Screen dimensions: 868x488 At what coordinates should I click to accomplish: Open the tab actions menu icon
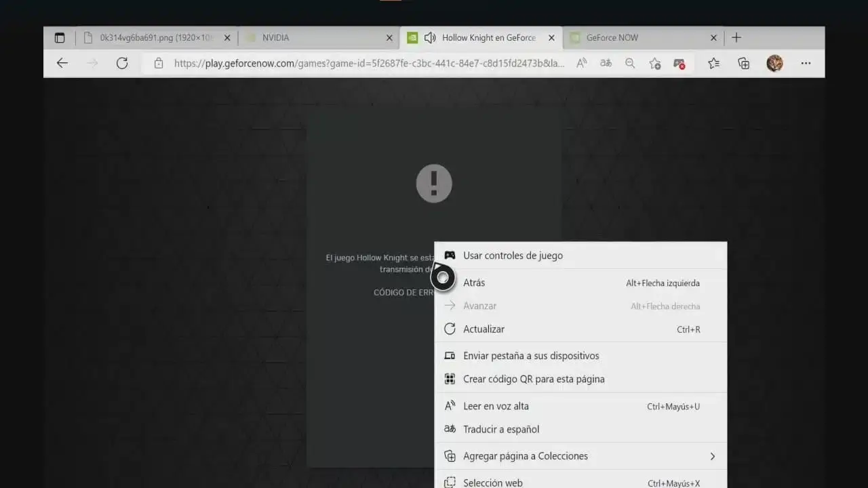coord(60,38)
